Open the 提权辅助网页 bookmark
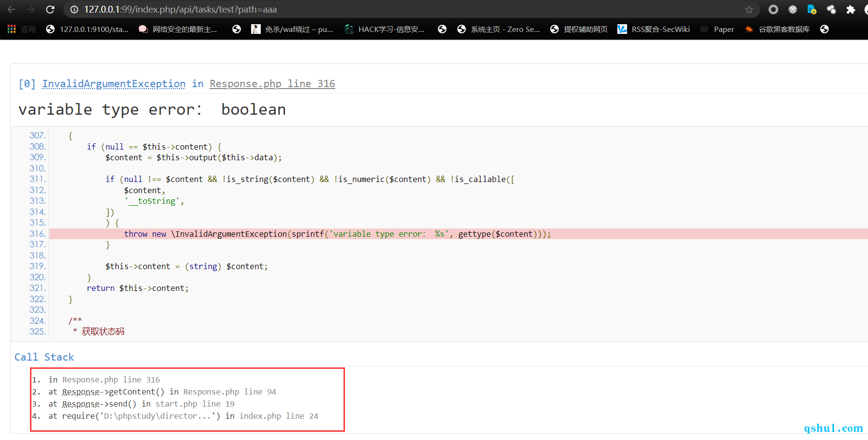Screen dimensions: 868x440 coord(579,29)
